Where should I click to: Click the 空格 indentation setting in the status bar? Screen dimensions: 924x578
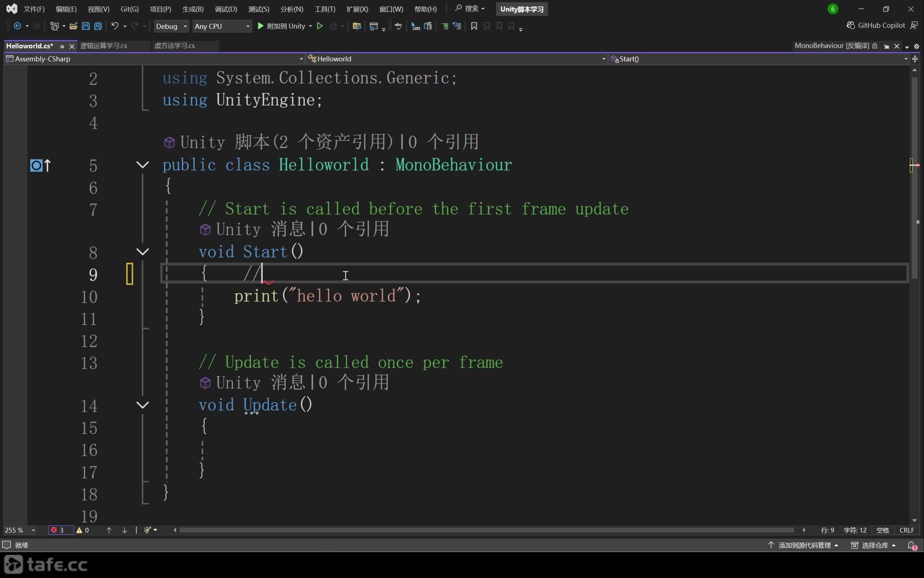point(882,530)
